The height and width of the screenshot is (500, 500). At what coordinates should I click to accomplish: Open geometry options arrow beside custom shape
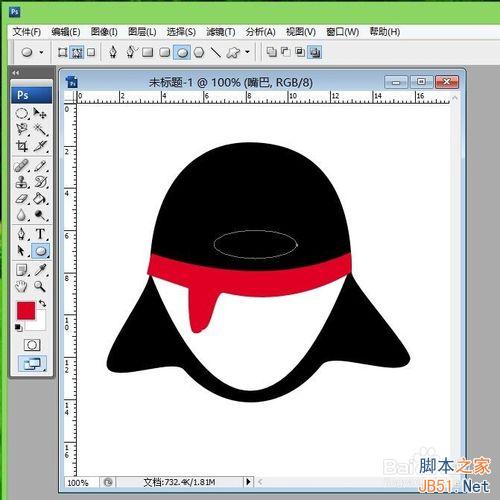(247, 52)
